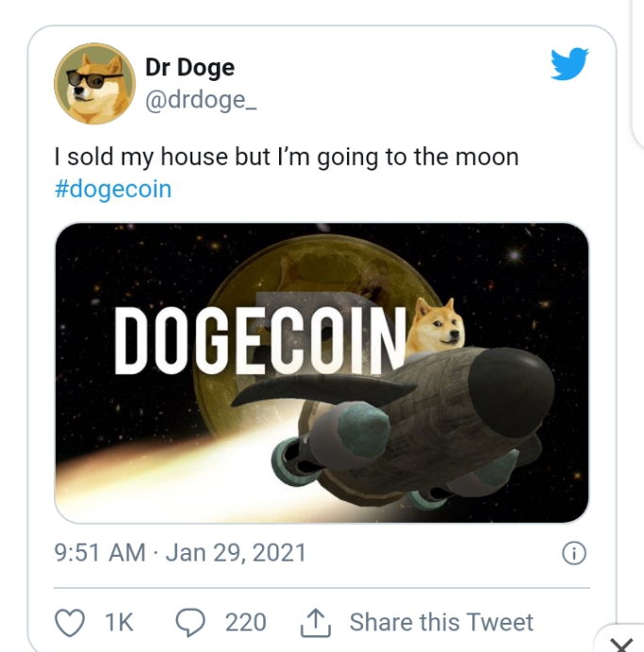Click the 1K likes count
This screenshot has width=644, height=652.
click(119, 623)
